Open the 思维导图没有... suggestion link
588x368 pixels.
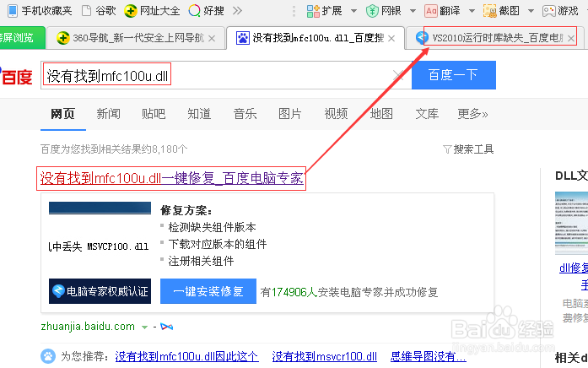[x=429, y=356]
